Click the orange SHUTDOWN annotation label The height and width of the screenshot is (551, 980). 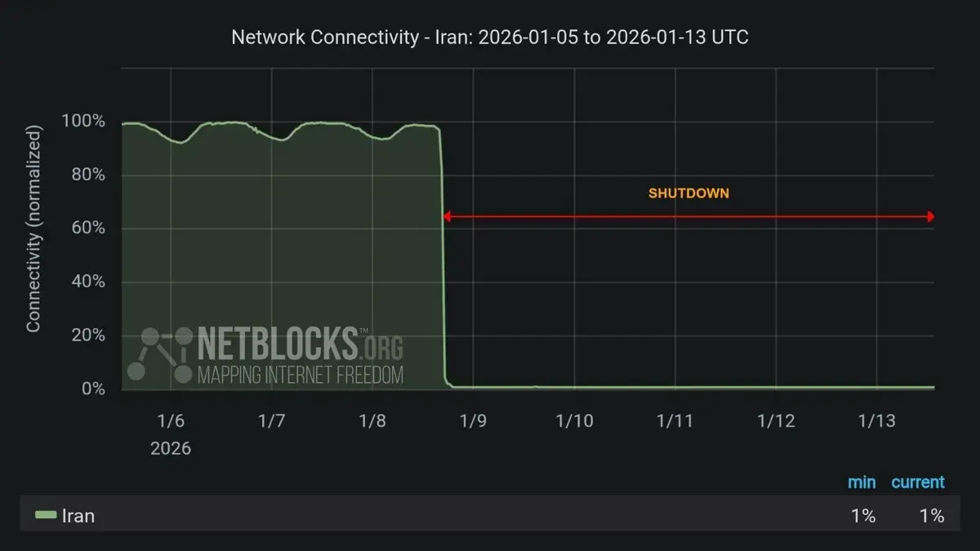click(x=688, y=194)
